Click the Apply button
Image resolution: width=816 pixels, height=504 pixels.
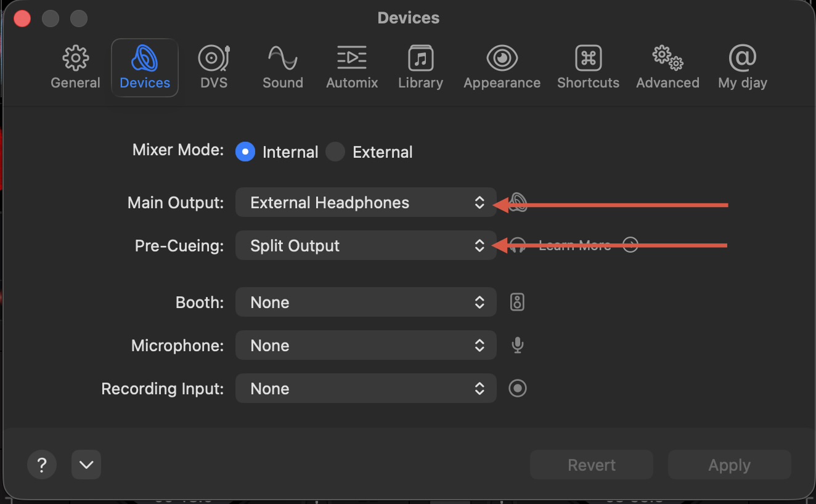click(x=729, y=465)
